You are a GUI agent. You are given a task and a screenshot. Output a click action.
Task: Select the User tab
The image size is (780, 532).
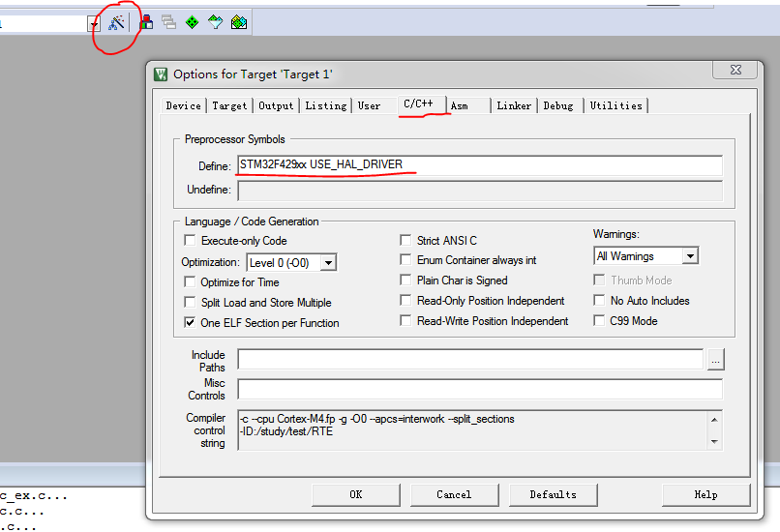coord(369,105)
